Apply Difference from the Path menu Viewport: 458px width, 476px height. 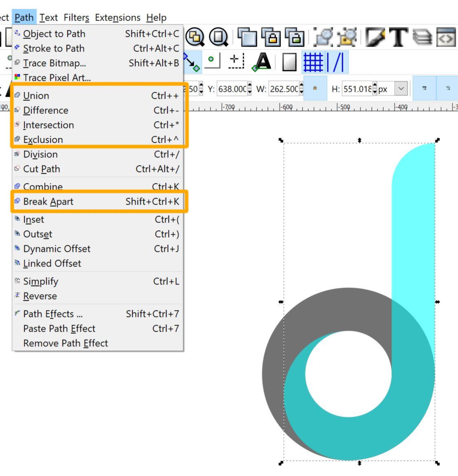coord(97,110)
